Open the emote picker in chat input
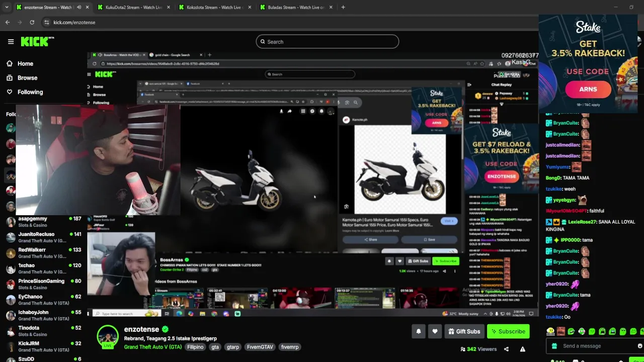The image size is (644, 362). click(639, 346)
